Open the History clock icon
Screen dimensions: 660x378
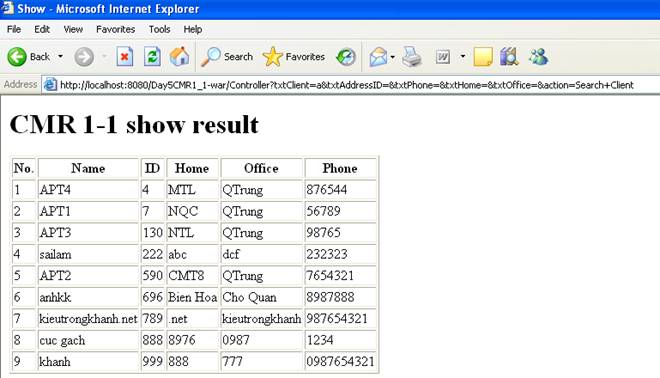[x=346, y=57]
